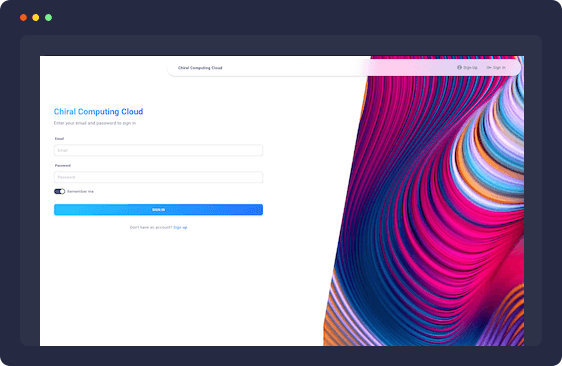Screen dimensions: 562x366
Task: Click the Password field label
Action: pos(63,165)
